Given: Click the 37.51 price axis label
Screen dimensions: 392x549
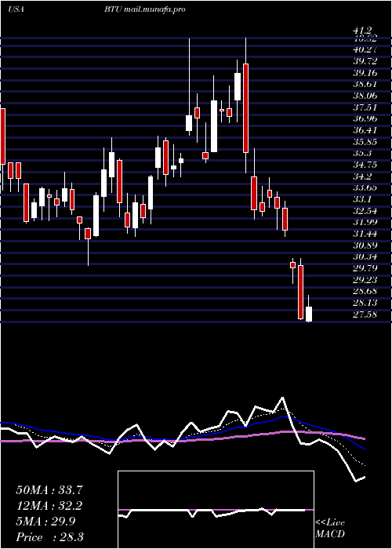Looking at the screenshot, I should click(x=365, y=107).
